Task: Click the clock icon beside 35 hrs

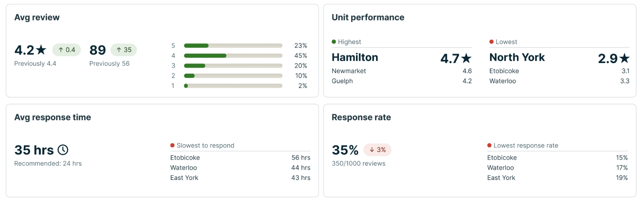Action: pos(63,150)
